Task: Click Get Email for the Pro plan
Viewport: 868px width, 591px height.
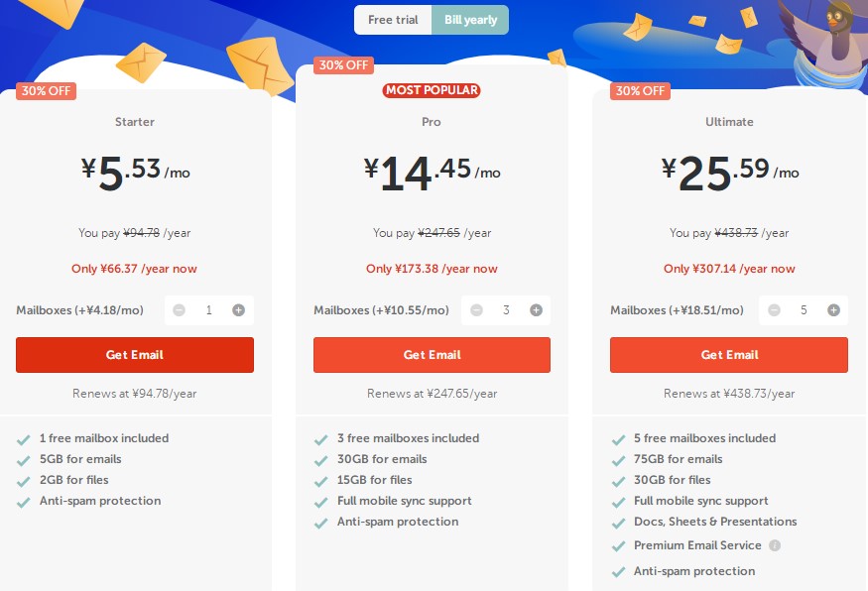Action: [431, 354]
